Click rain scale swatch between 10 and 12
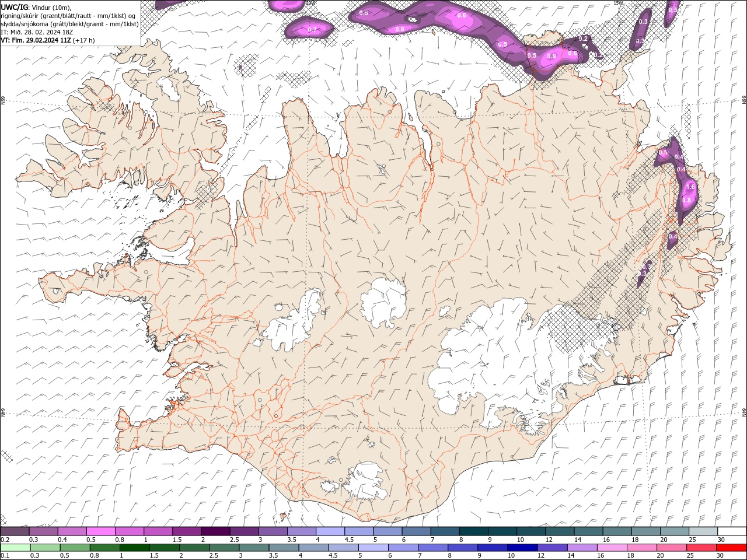This screenshot has width=747, height=560. point(522,548)
